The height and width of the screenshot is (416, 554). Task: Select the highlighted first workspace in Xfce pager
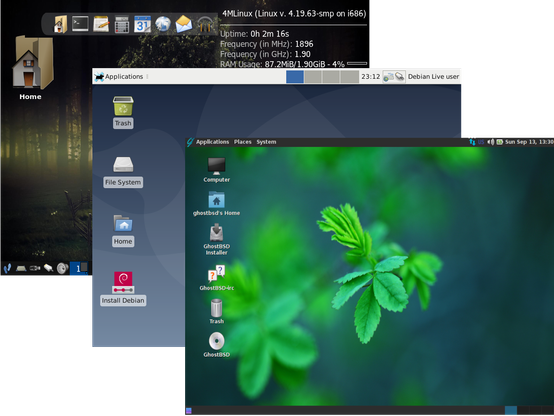[x=295, y=77]
